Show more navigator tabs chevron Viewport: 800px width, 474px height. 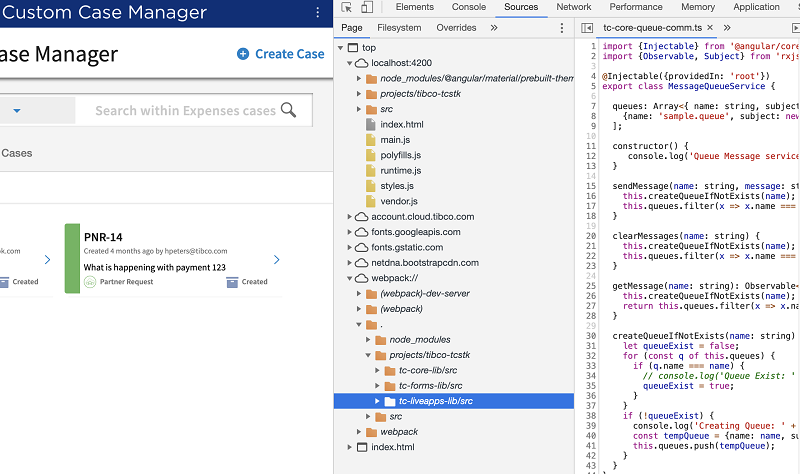coord(494,28)
